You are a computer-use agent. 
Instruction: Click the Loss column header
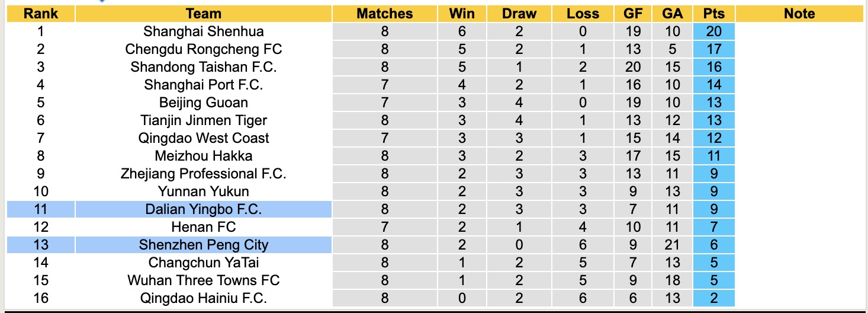[x=583, y=14]
